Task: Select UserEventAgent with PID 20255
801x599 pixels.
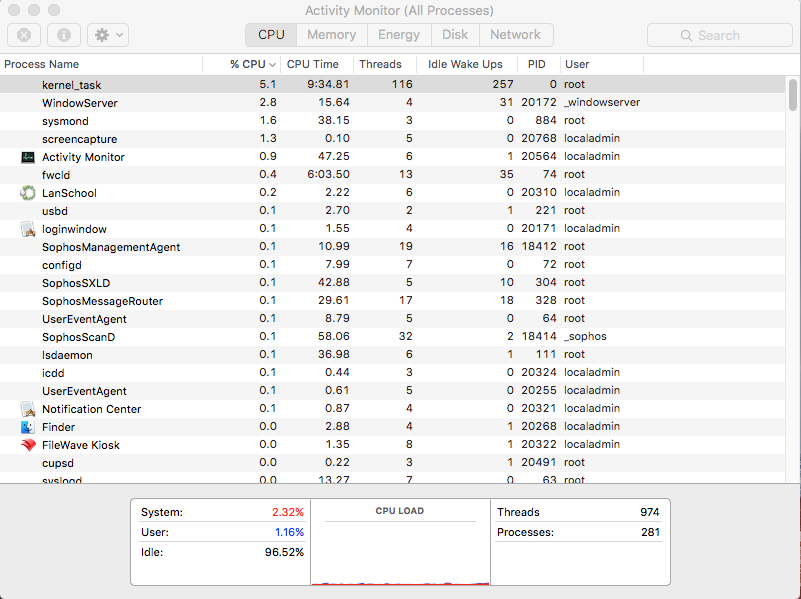Action: pyautogui.click(x=392, y=391)
